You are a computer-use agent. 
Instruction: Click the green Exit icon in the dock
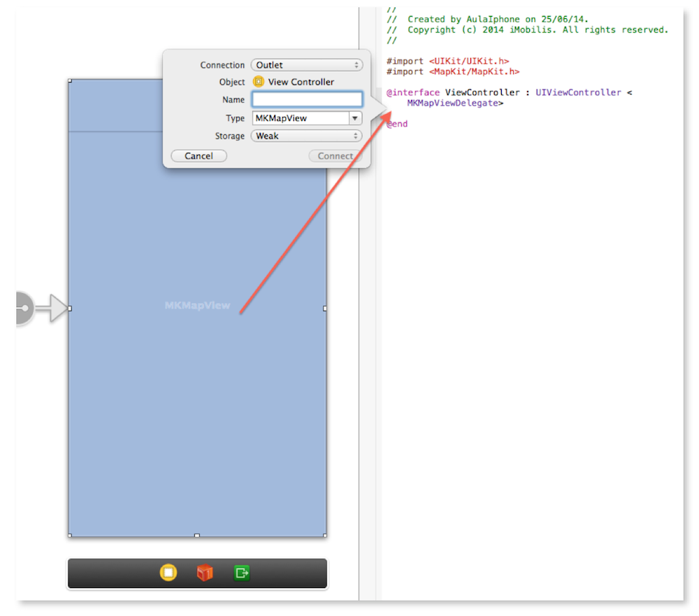click(241, 573)
